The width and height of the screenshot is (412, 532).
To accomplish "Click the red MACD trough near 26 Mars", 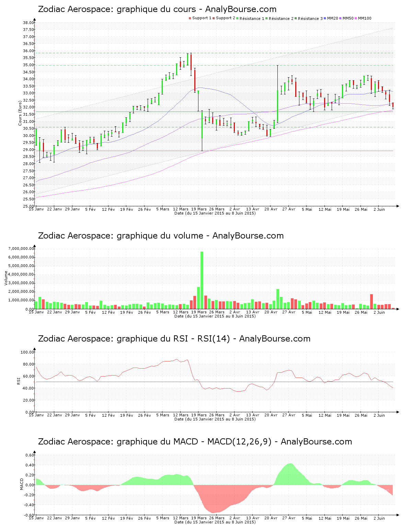I will 215,499.
